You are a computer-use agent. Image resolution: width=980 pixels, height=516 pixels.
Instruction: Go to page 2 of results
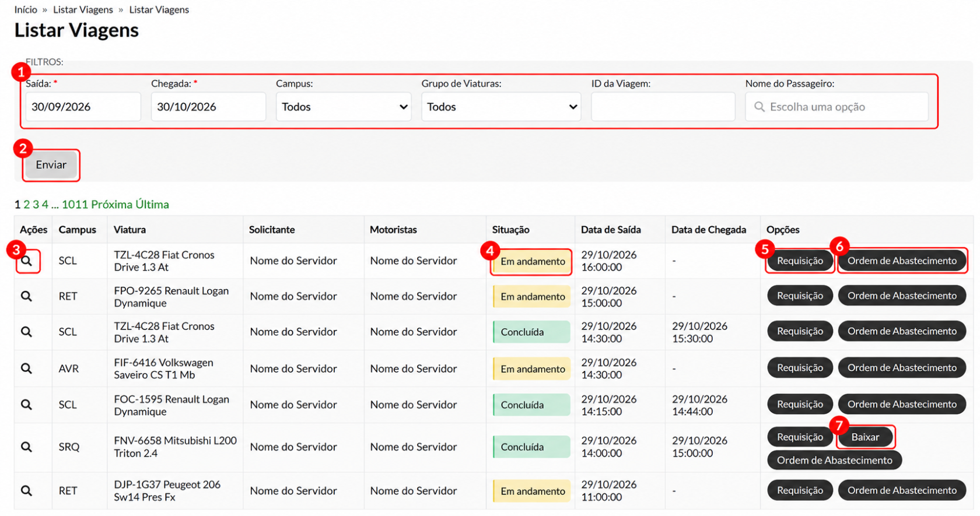[26, 205]
